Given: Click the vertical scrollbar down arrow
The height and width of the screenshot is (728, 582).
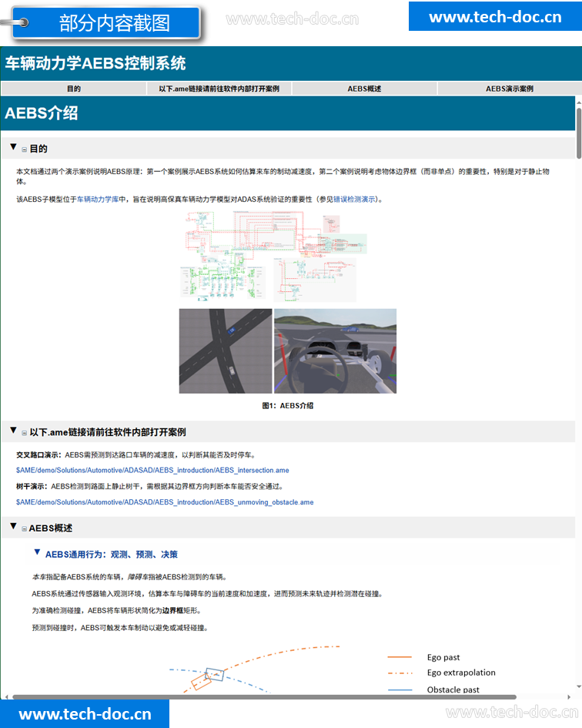Looking at the screenshot, I should (x=579, y=686).
